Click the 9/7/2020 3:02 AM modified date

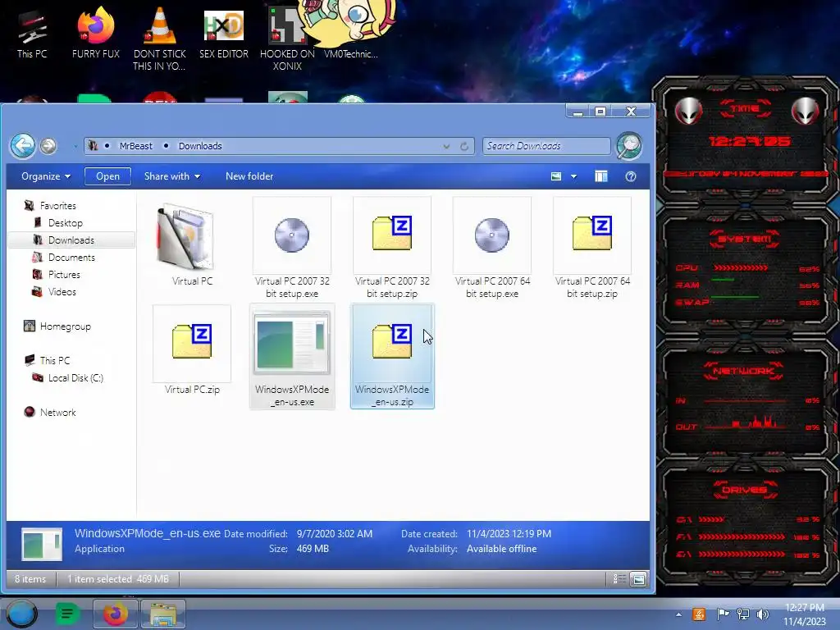pos(335,533)
